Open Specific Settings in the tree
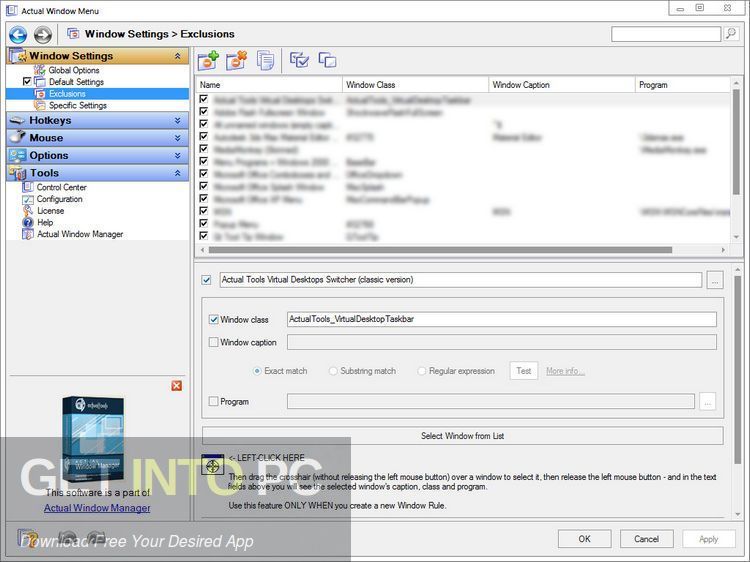This screenshot has width=750, height=562. pos(77,105)
